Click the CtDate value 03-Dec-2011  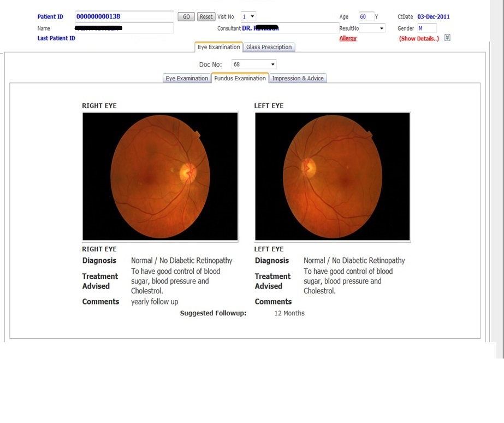(433, 17)
